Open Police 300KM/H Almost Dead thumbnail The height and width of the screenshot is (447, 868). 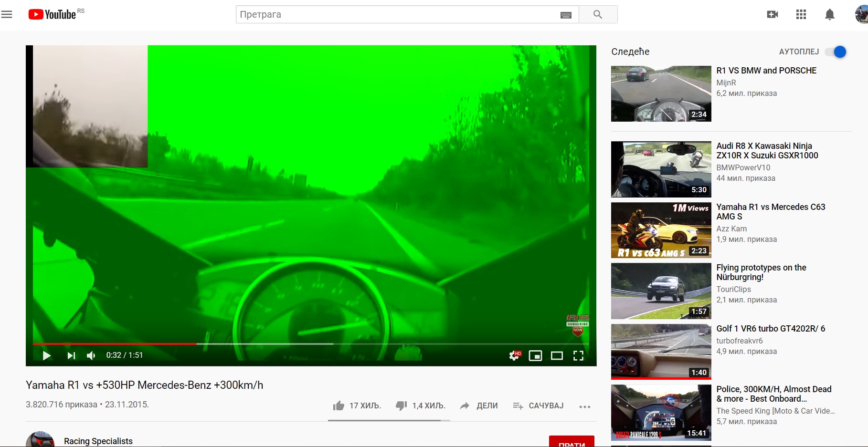point(661,413)
